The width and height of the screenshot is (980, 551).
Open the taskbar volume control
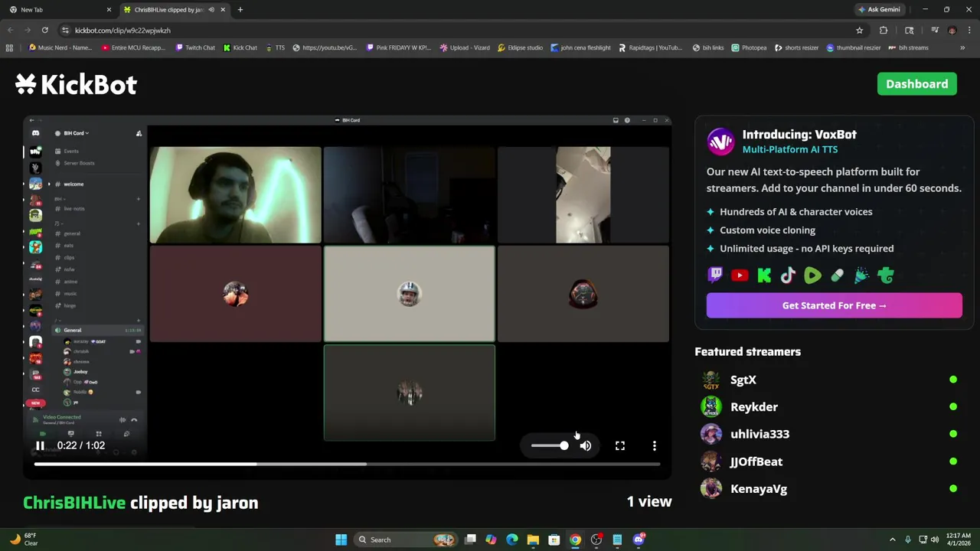935,540
